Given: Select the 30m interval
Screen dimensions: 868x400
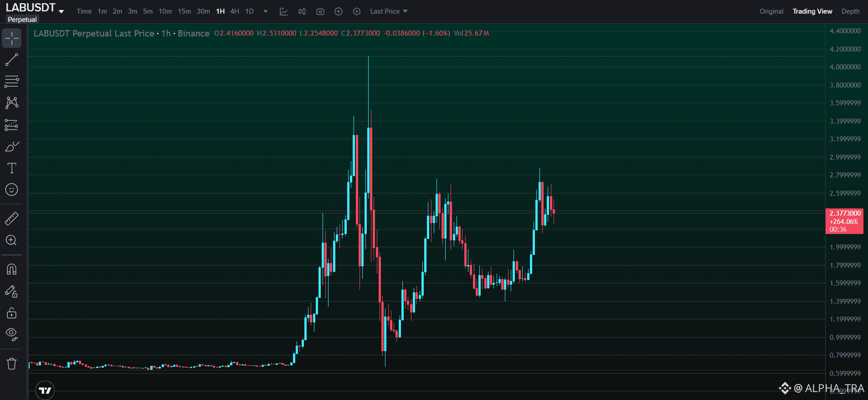Looking at the screenshot, I should 203,11.
